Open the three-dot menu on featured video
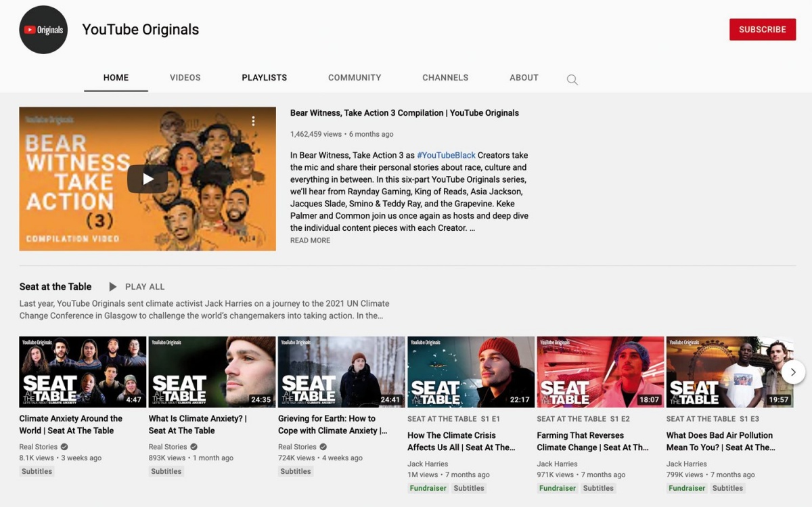Image resolution: width=812 pixels, height=507 pixels. point(253,121)
